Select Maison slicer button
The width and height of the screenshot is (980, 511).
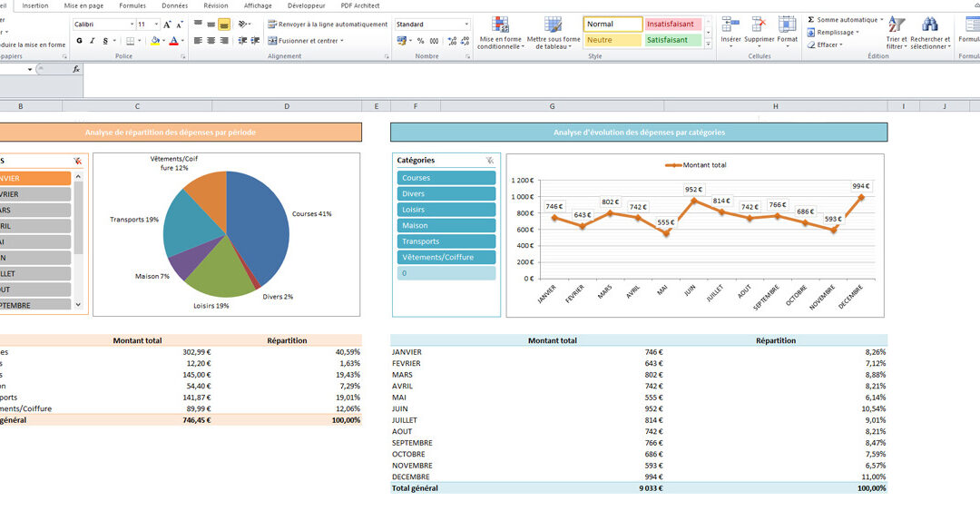coord(446,225)
